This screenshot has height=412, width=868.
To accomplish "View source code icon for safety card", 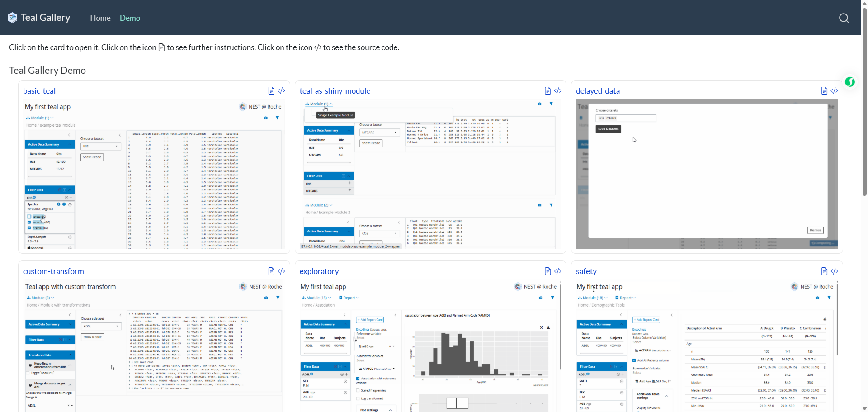I will click(834, 271).
